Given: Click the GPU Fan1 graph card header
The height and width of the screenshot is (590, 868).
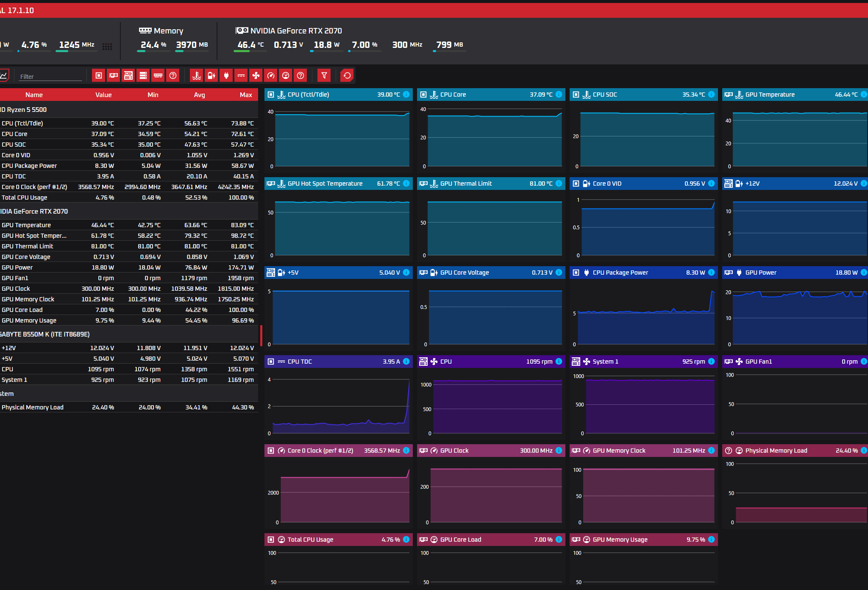Looking at the screenshot, I should pyautogui.click(x=795, y=362).
